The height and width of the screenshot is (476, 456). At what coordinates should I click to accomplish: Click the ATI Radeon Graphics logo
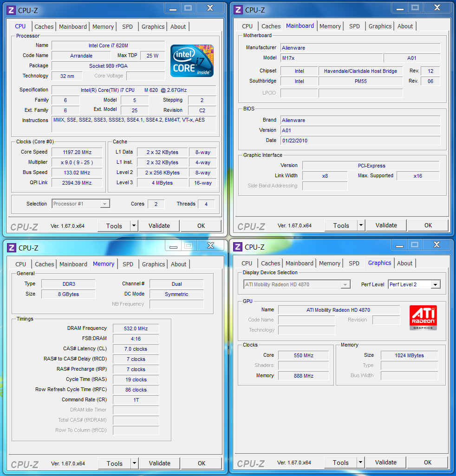tap(423, 318)
